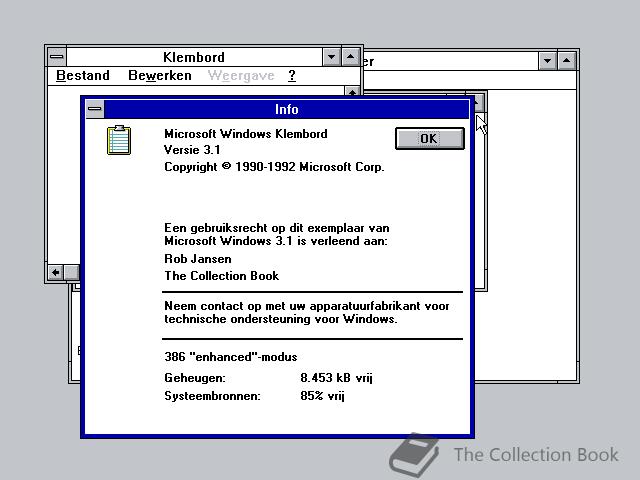Click the Klembord title bar
The image size is (640, 480).
[194, 57]
